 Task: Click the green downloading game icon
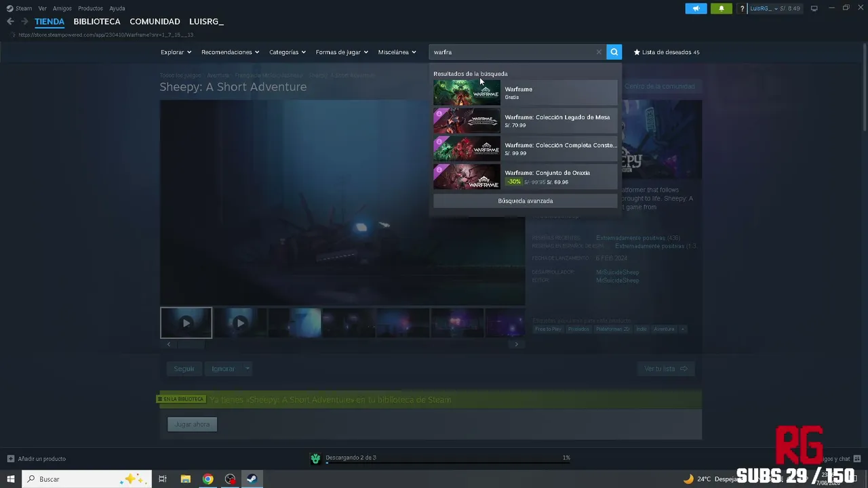(315, 459)
